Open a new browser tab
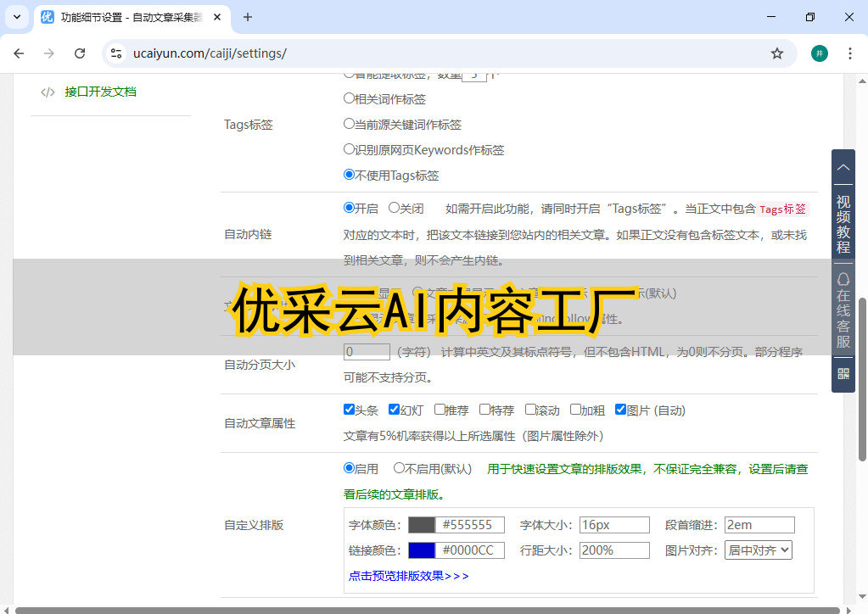The height and width of the screenshot is (614, 868). (x=248, y=17)
